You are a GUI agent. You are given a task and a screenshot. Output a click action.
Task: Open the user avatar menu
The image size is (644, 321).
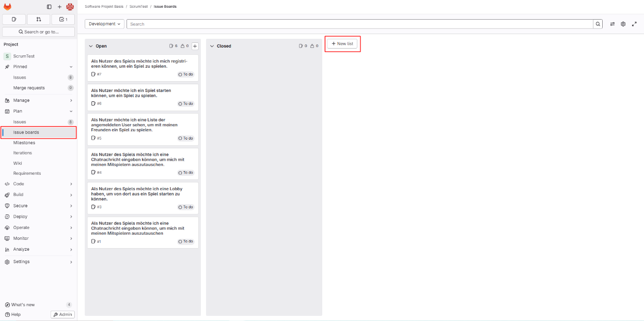click(70, 7)
